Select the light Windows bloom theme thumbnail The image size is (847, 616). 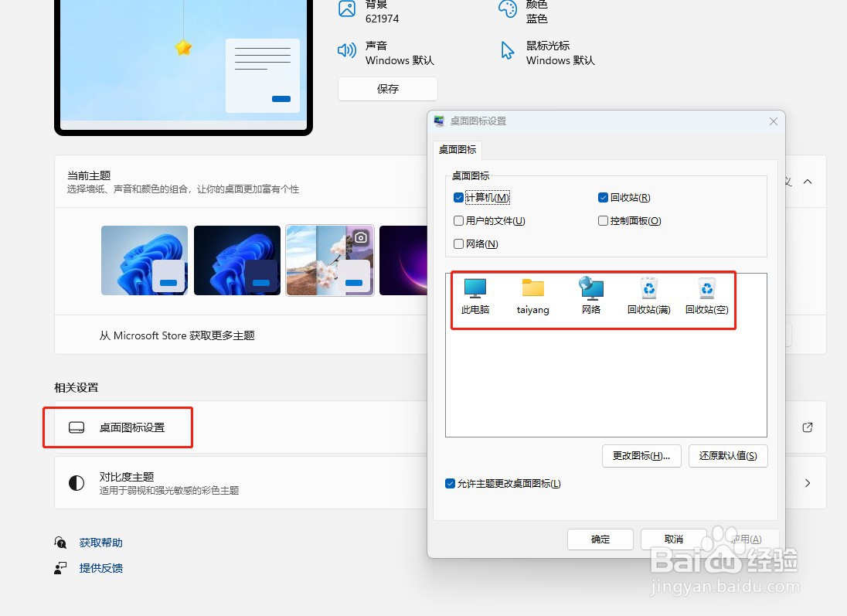tap(145, 260)
